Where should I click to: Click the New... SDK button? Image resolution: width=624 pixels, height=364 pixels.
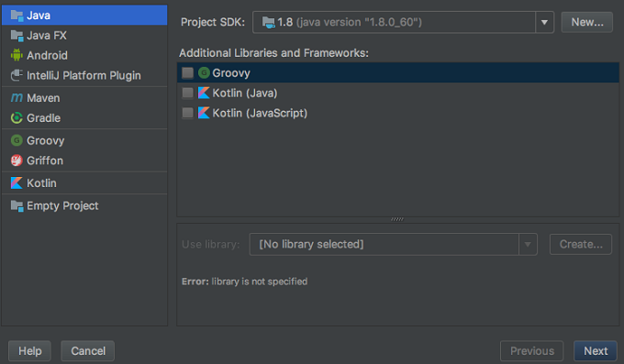pyautogui.click(x=587, y=22)
